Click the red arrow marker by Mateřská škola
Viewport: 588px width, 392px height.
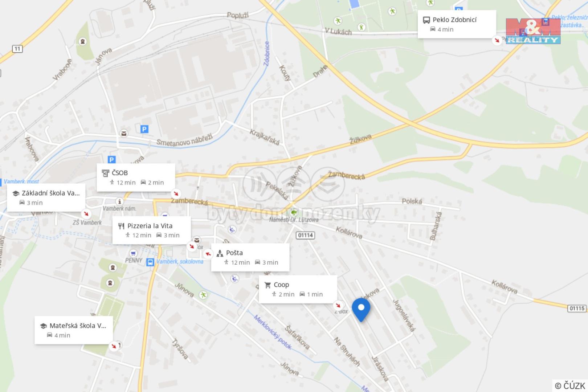114,346
